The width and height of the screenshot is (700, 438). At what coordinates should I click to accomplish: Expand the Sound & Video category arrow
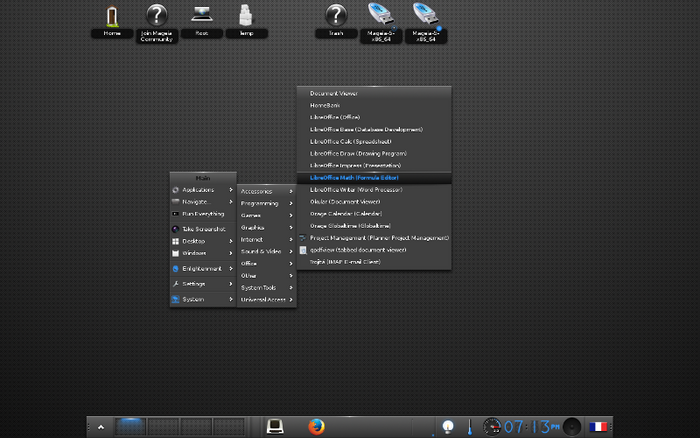(291, 251)
